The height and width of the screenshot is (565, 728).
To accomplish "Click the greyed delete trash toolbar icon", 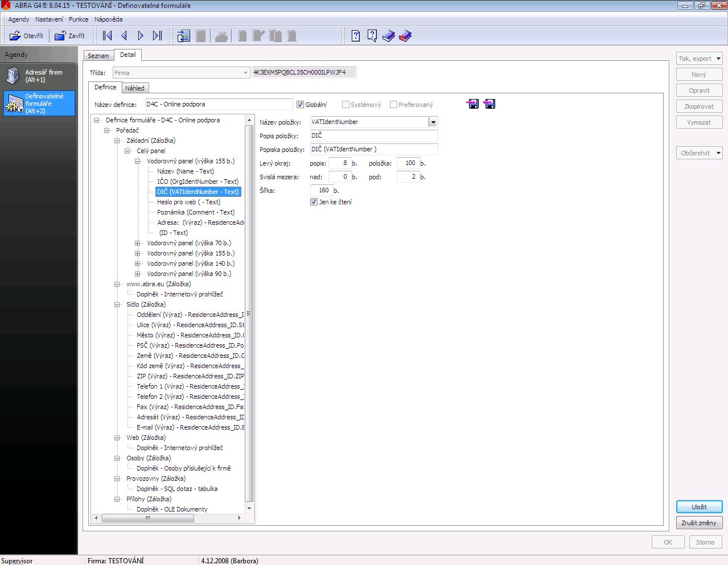I will pos(292,36).
